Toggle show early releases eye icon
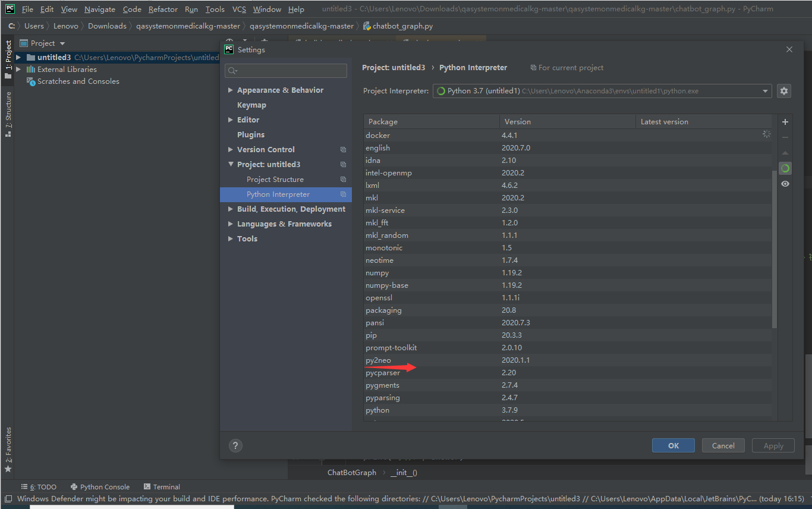This screenshot has height=509, width=812. pyautogui.click(x=785, y=184)
